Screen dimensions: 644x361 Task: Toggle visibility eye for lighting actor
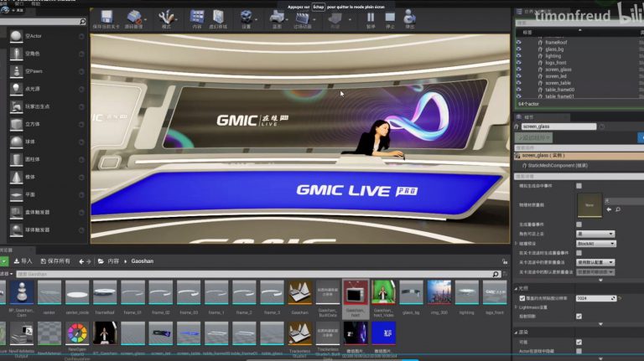click(519, 56)
